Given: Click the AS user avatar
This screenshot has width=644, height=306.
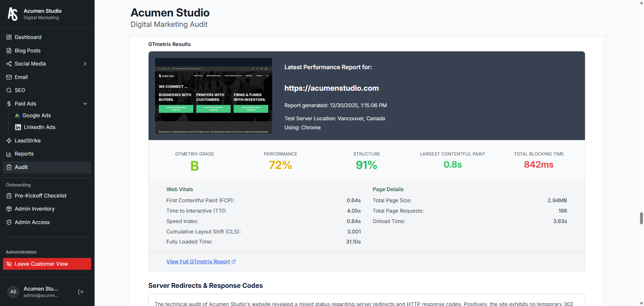Looking at the screenshot, I should (x=13, y=292).
